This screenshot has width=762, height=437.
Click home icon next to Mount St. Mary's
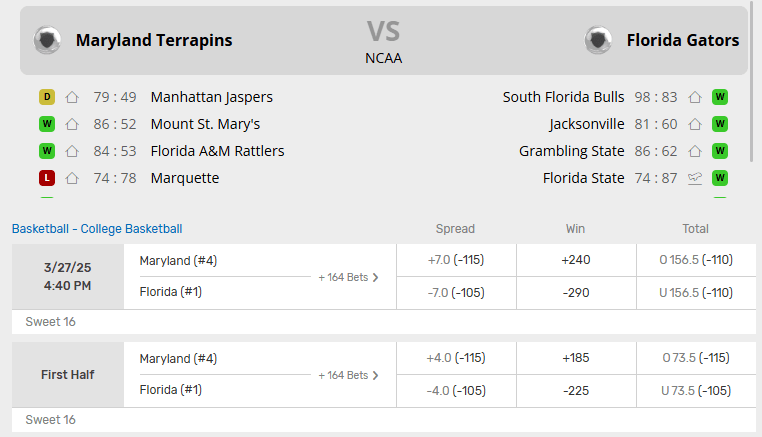coord(72,124)
